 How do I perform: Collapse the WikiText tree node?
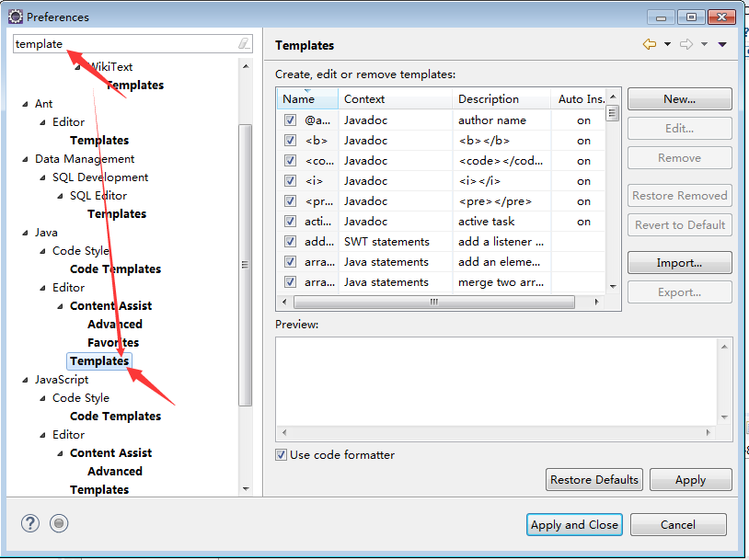(x=77, y=67)
